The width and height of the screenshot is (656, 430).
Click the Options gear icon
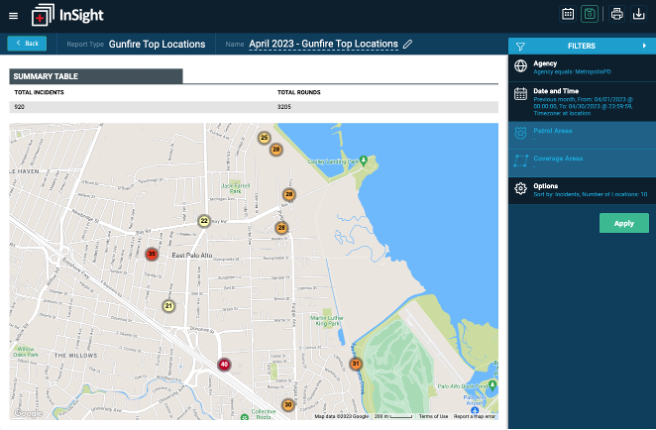520,189
